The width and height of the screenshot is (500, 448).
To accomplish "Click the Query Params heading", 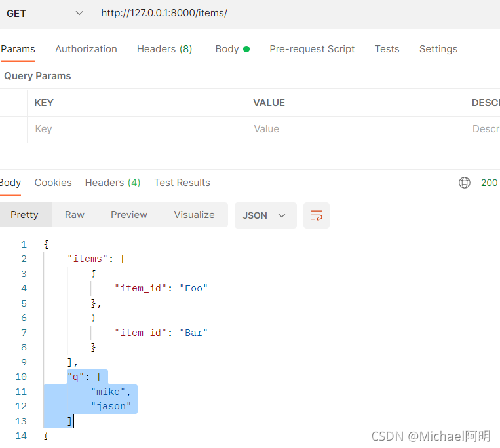I will [x=37, y=76].
